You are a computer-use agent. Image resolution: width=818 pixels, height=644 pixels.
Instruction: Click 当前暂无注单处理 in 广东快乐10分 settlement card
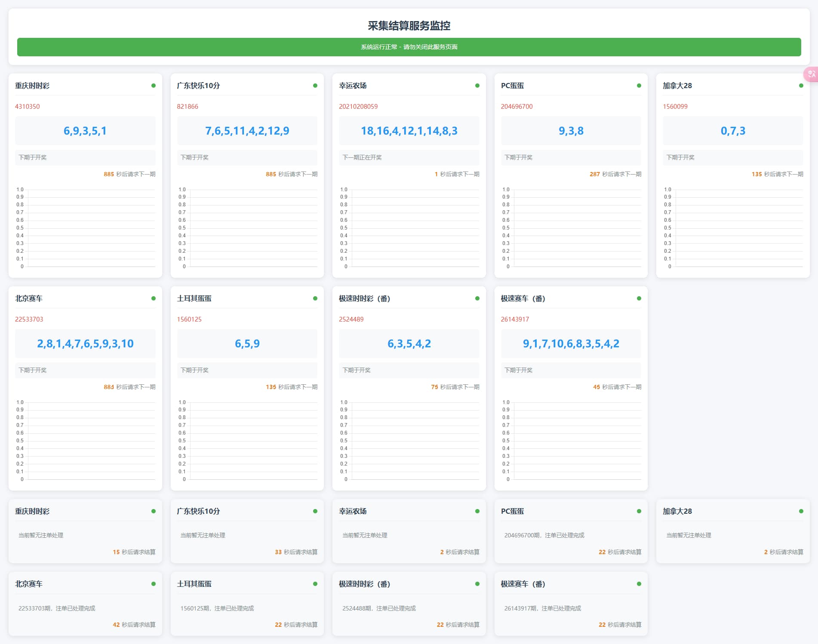coord(203,535)
